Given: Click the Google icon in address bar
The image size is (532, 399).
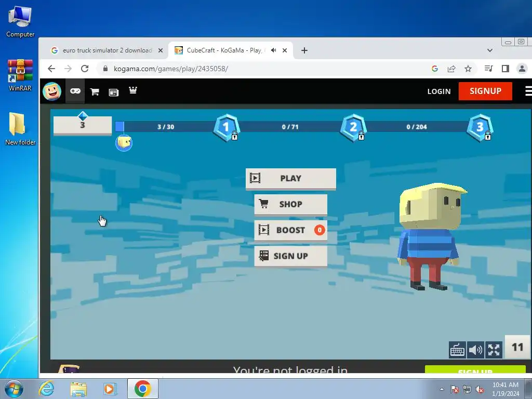Looking at the screenshot, I should (x=435, y=69).
